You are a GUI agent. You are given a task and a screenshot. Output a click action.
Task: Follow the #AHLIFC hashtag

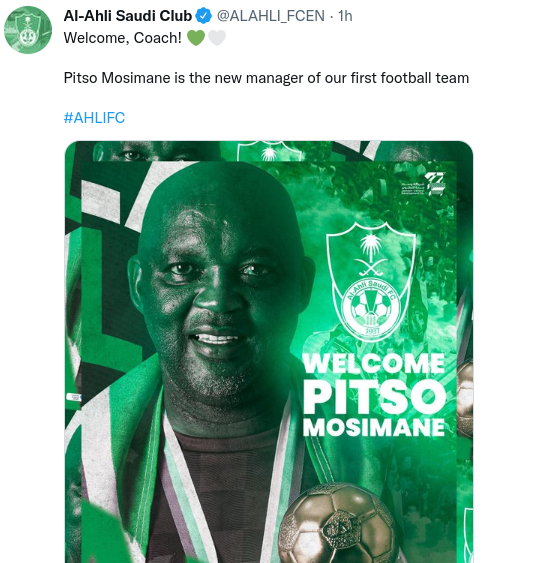point(94,118)
